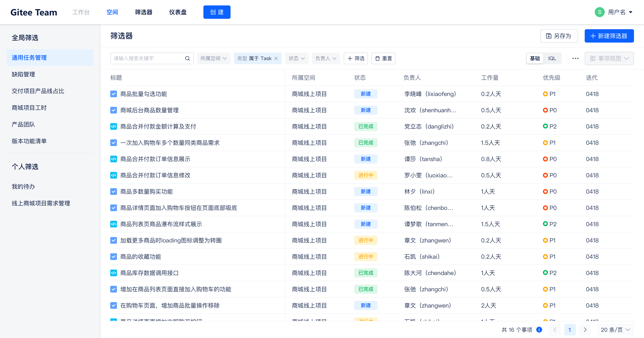This screenshot has height=338, width=644.
Task: Toggle the 商品多数量购买功能 checkbox
Action: click(x=114, y=191)
